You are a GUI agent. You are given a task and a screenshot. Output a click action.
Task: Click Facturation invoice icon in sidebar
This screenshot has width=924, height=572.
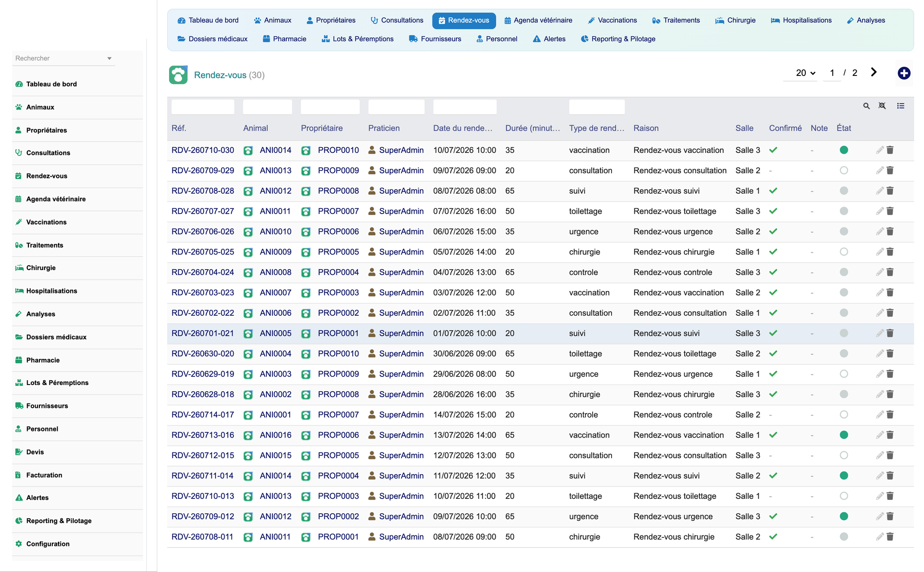pos(19,475)
